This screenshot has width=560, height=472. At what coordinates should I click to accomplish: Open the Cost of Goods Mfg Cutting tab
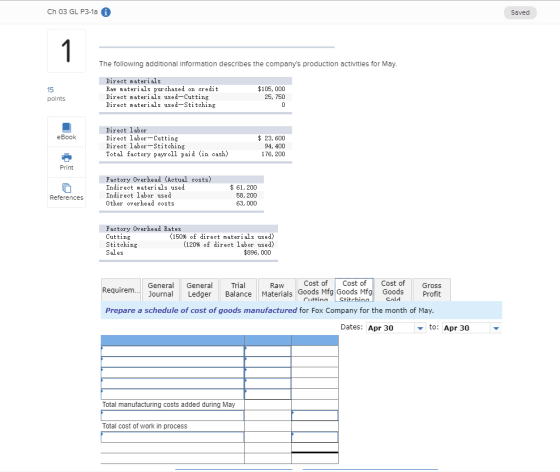(315, 290)
